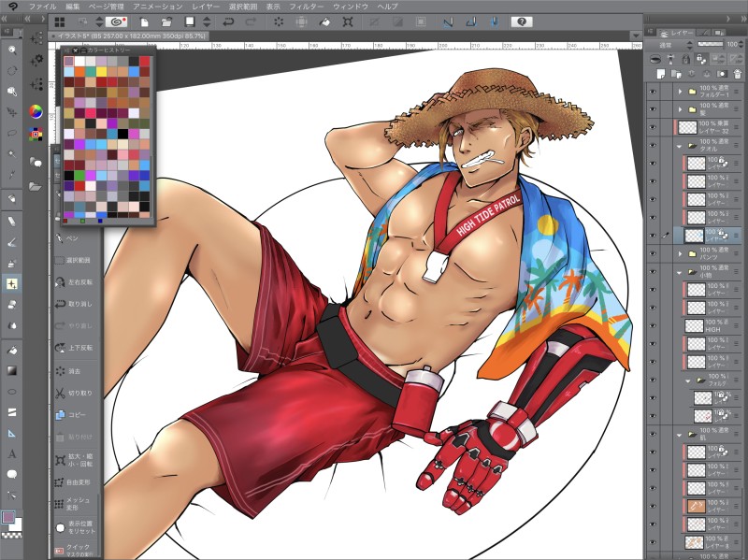This screenshot has width=748, height=560.
Task: Select the highlighted Decoration sparkle tool
Action: coord(12,284)
